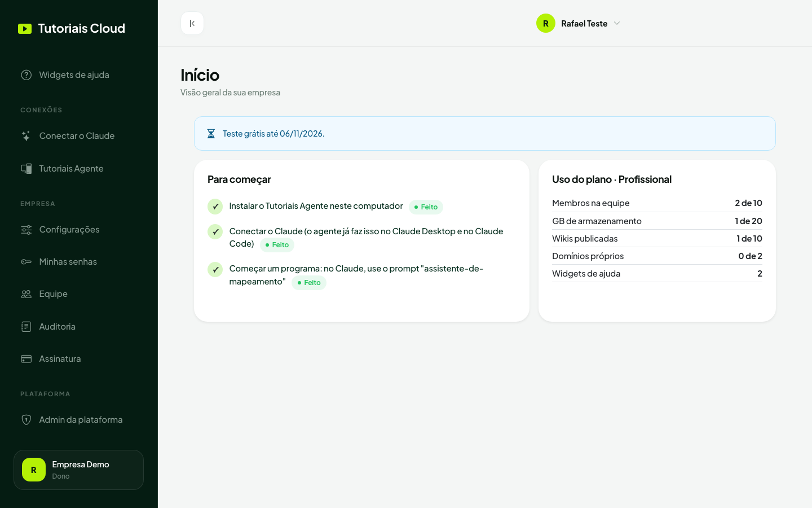Open Widgets de ajuda question-mark icon
This screenshot has width=812, height=508.
coord(26,75)
